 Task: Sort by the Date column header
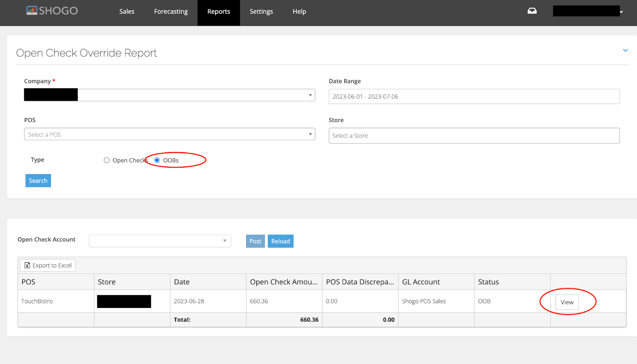coord(208,282)
